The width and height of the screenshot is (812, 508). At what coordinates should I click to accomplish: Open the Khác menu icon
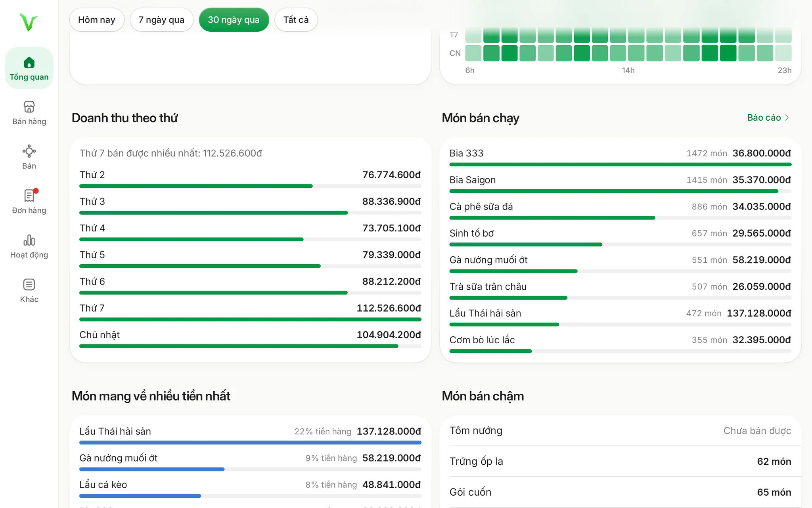click(29, 285)
